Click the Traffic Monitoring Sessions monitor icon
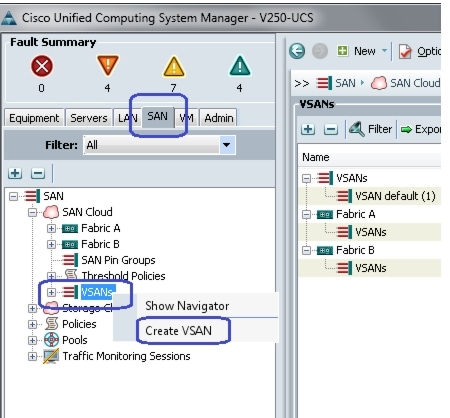 [x=51, y=356]
